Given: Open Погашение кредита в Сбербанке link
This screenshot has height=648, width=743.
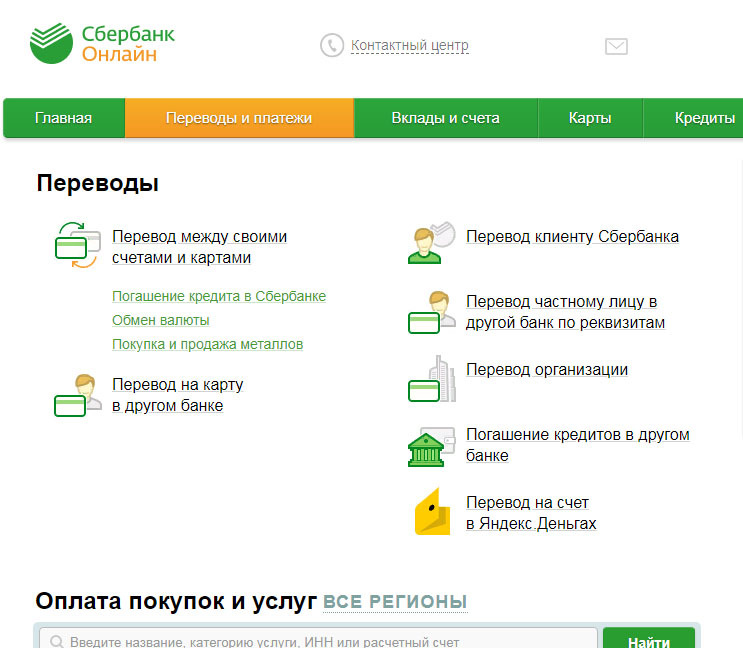Looking at the screenshot, I should [x=219, y=296].
